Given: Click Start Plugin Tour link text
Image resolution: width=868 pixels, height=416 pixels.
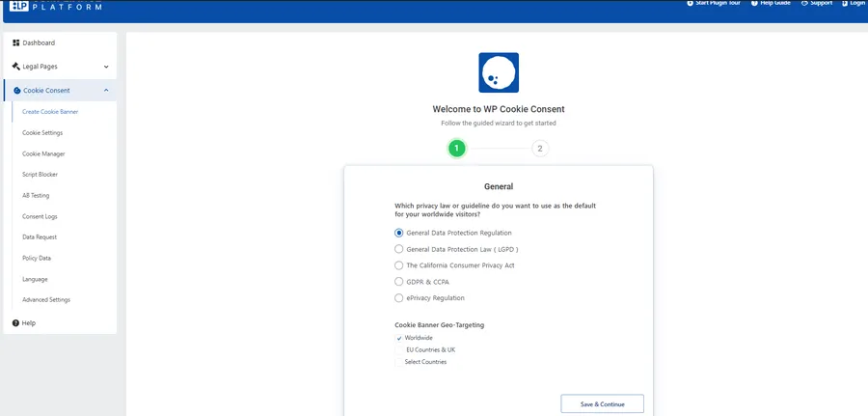Looking at the screenshot, I should [x=718, y=3].
